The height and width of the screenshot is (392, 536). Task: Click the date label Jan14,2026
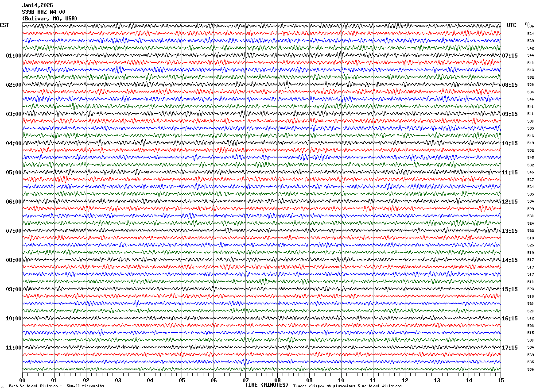coord(37,5)
